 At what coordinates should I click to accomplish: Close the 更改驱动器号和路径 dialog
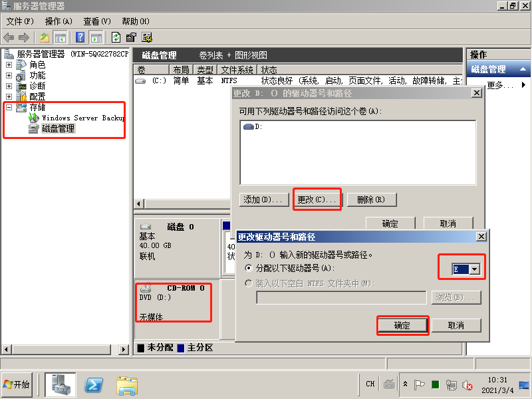pos(481,237)
